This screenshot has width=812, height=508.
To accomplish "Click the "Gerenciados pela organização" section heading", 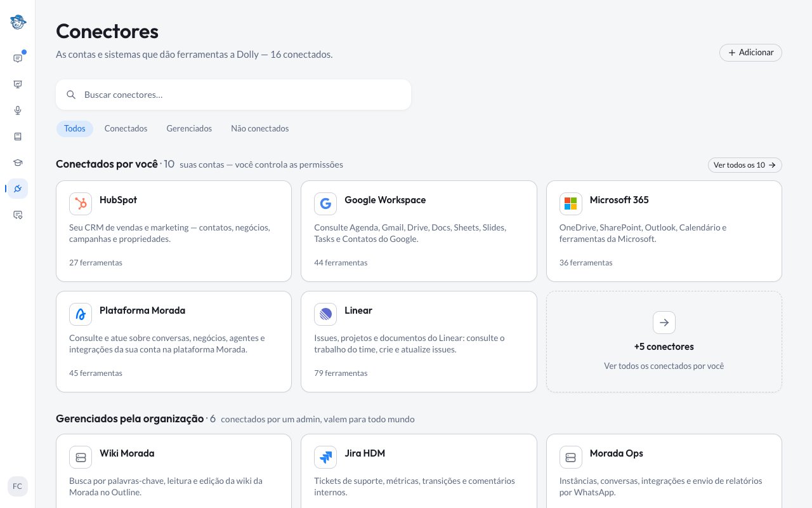I will click(130, 419).
